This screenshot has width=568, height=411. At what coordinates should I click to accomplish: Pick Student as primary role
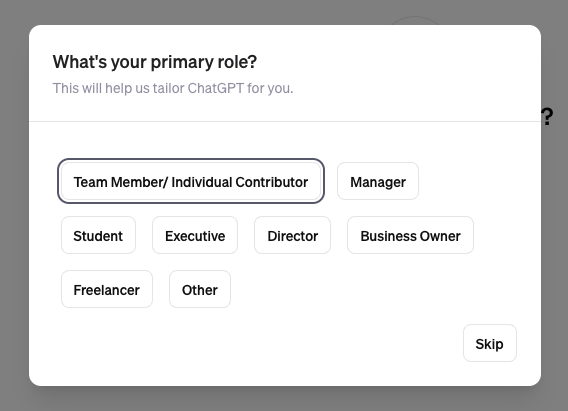(98, 235)
